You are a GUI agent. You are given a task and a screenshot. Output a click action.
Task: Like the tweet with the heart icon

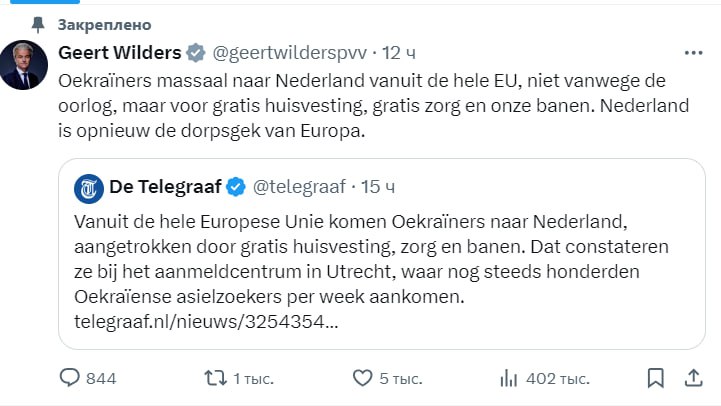pos(364,378)
